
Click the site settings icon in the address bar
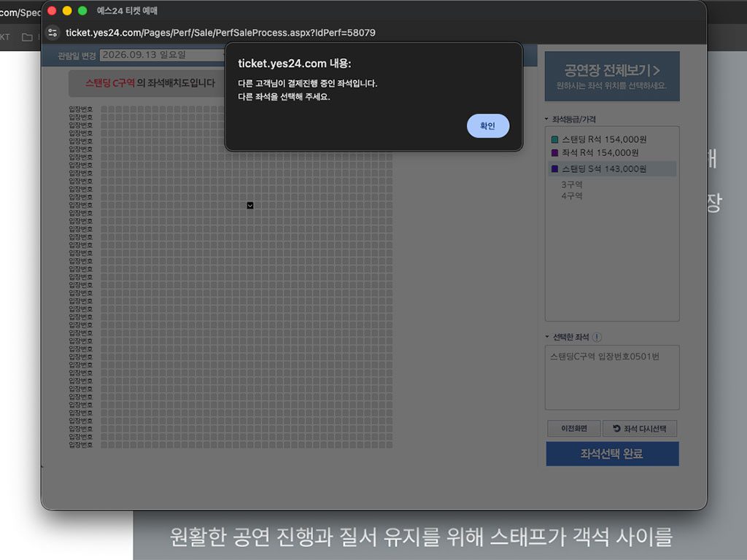click(x=52, y=32)
